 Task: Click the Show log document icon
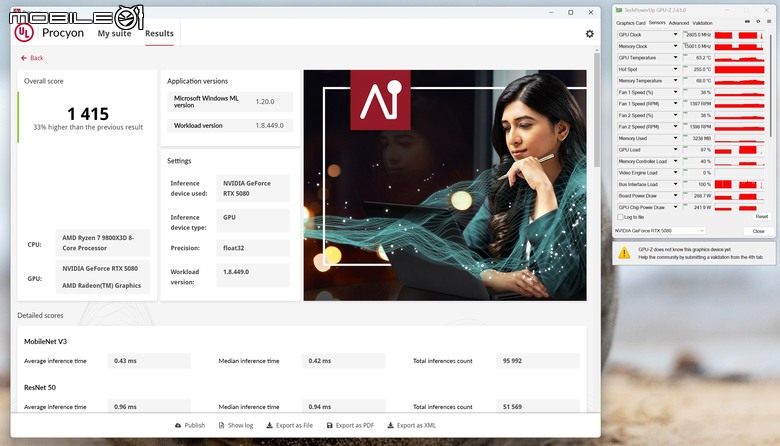tap(221, 426)
